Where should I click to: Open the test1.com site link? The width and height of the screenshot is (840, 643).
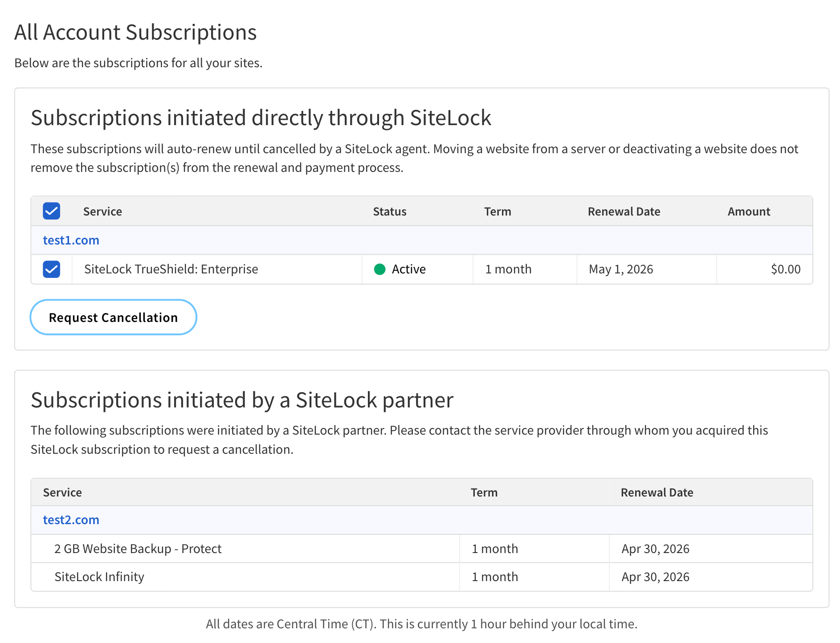click(71, 240)
